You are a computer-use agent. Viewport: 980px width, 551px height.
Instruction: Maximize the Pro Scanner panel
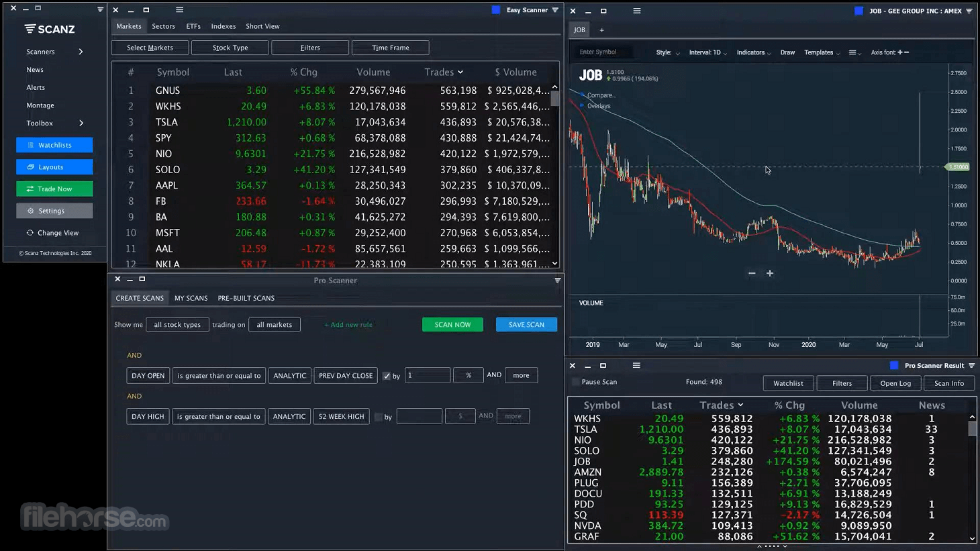pos(142,279)
